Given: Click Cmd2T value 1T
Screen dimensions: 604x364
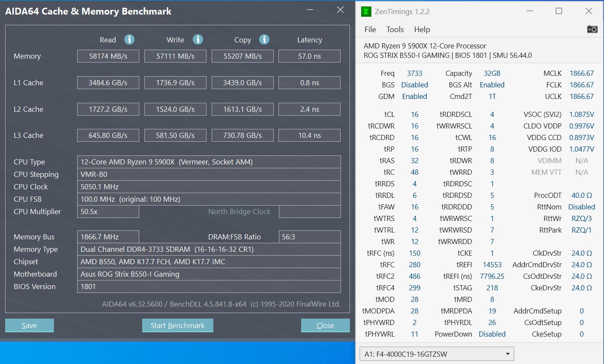Looking at the screenshot, I should click(492, 96).
